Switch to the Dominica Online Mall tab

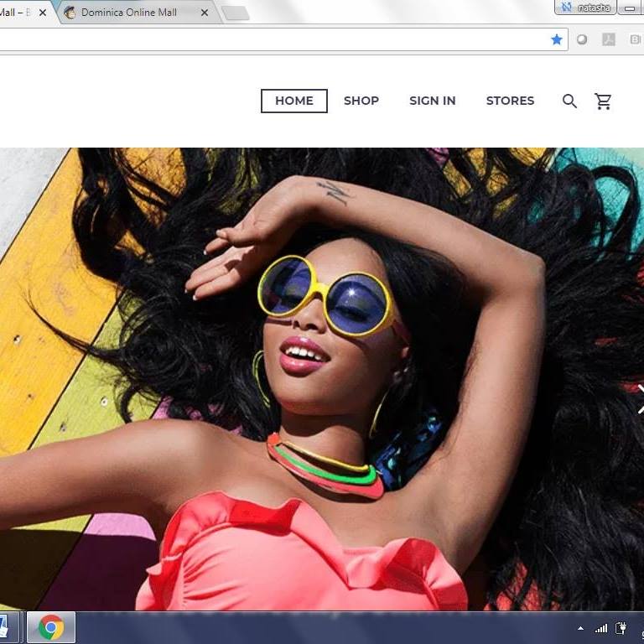129,13
